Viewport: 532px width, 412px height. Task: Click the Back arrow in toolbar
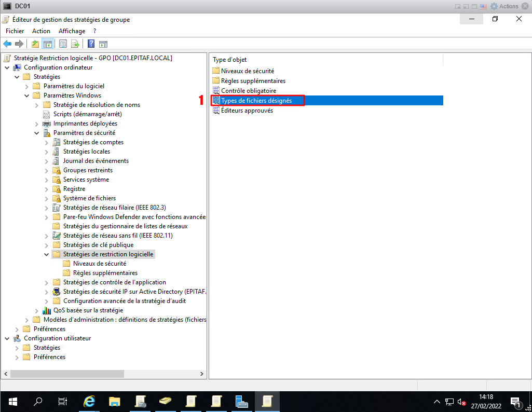tap(7, 44)
